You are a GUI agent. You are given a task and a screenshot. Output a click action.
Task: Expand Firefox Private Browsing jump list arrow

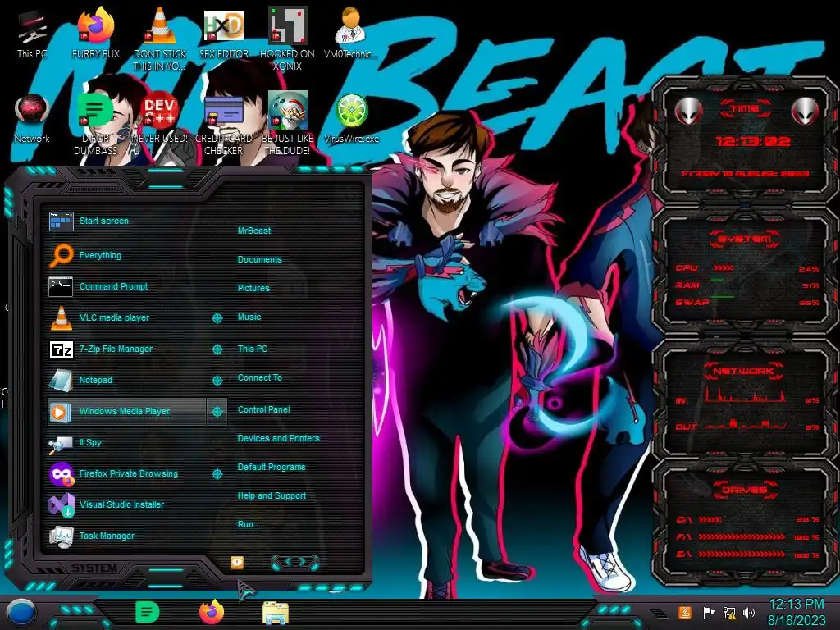217,473
